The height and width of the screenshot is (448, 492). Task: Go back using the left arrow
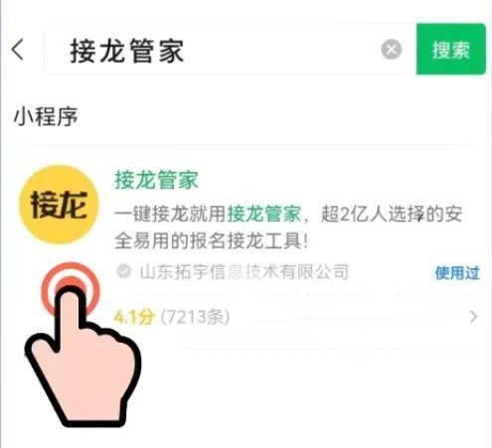tap(18, 50)
